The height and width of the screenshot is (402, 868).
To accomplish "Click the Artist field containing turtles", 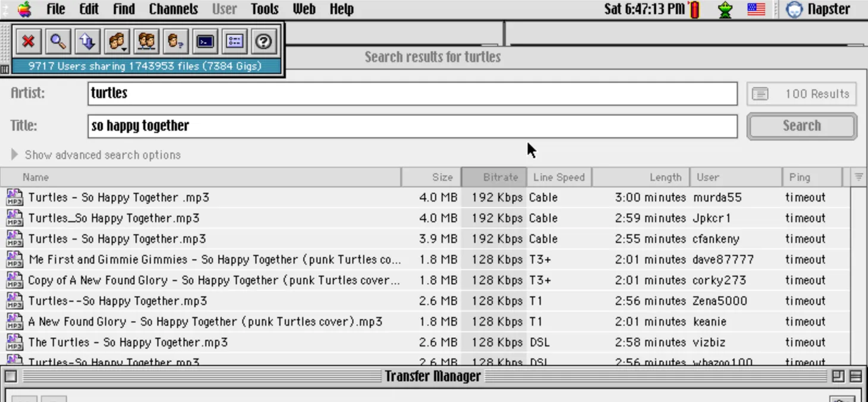I will [x=413, y=93].
